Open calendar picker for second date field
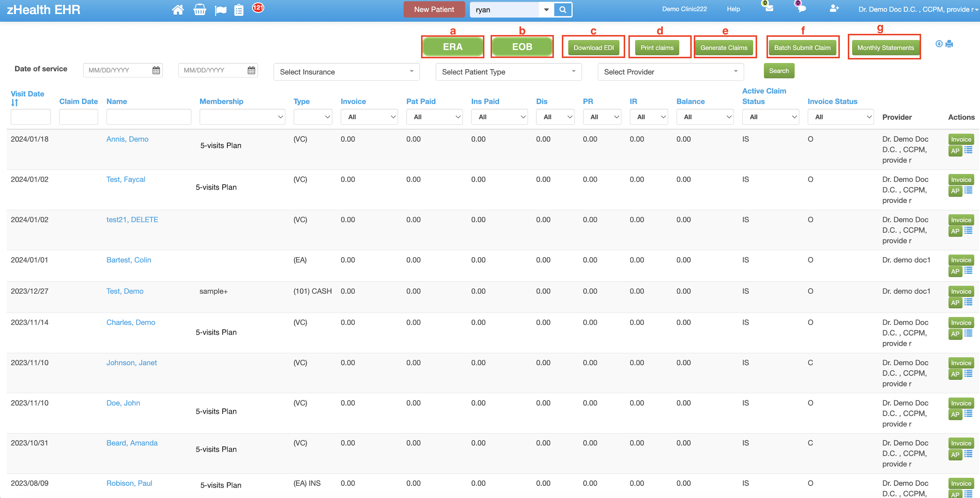 pos(251,70)
